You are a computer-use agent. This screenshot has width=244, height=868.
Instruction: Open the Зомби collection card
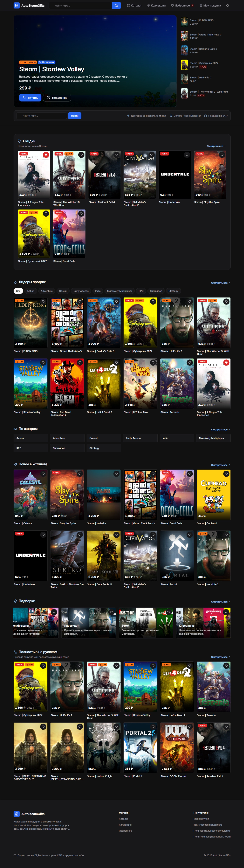(x=146, y=623)
